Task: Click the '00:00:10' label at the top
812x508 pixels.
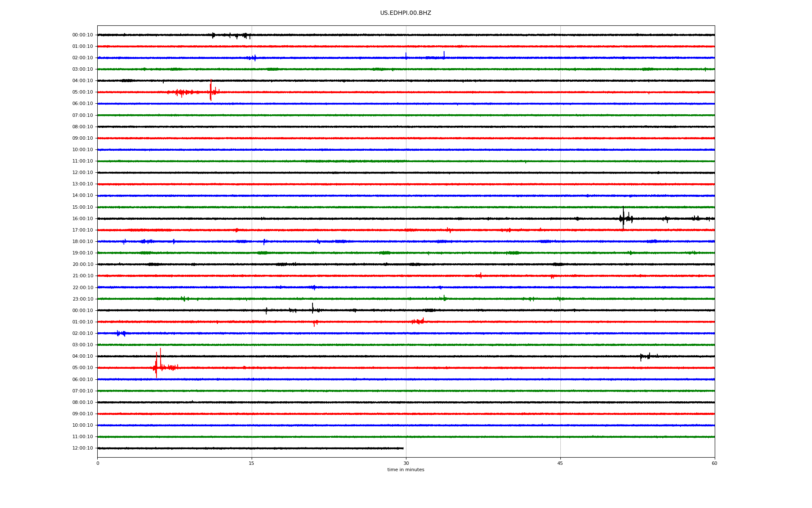Action: tap(82, 35)
